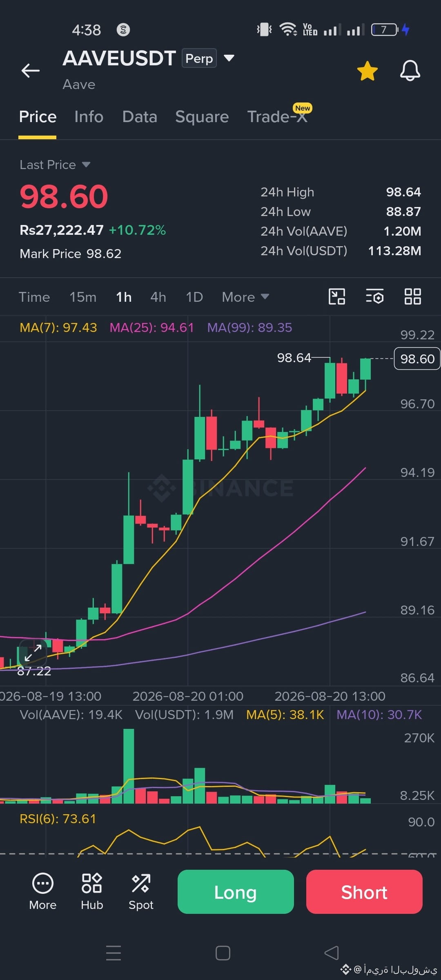This screenshot has height=980, width=441.
Task: Tap the 98.64 high price marker
Action: tap(294, 358)
